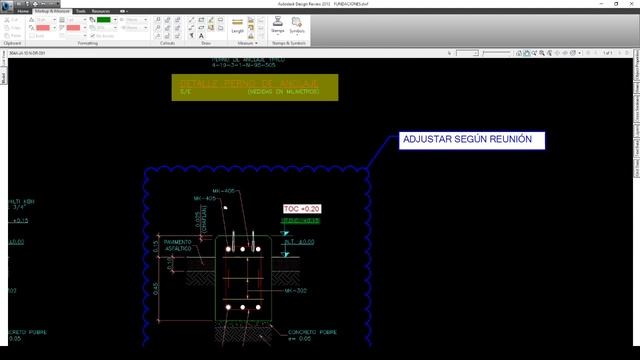This screenshot has width=640, height=360.
Task: Select the Line draw tool
Action: [x=191, y=20]
